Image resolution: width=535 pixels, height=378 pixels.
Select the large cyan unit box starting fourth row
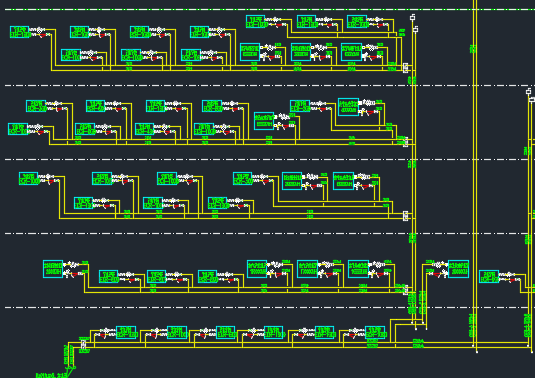pos(53,269)
